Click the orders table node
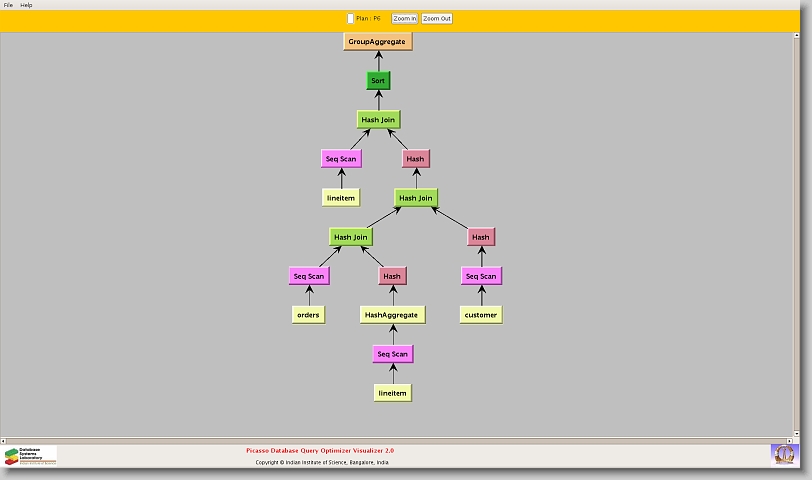Image resolution: width=812 pixels, height=480 pixels. tap(309, 315)
